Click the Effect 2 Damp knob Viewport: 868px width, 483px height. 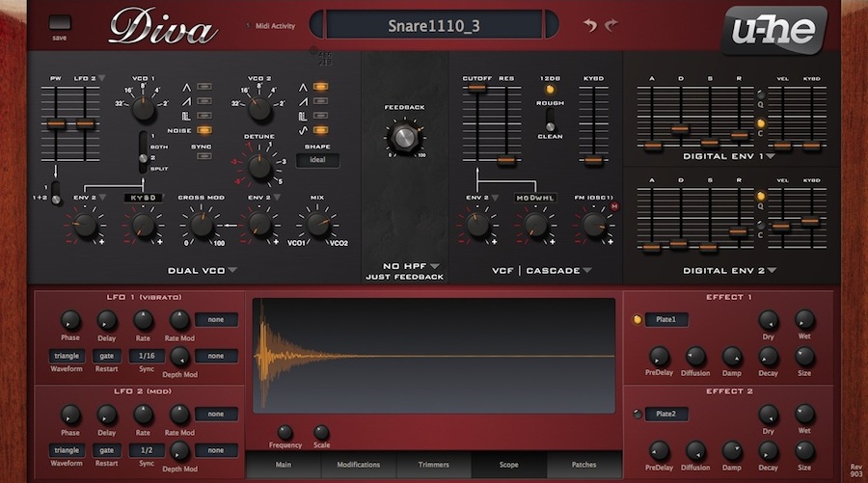(x=731, y=451)
